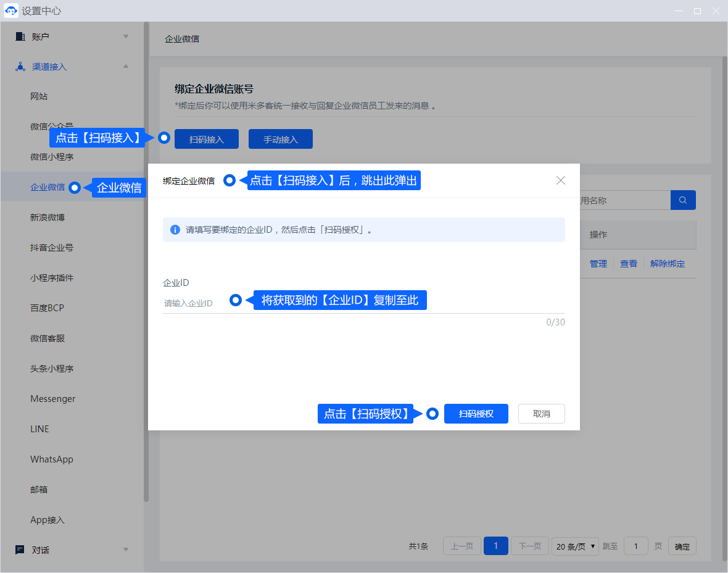Click the account building icon in sidebar
The width and height of the screenshot is (728, 573).
point(20,36)
